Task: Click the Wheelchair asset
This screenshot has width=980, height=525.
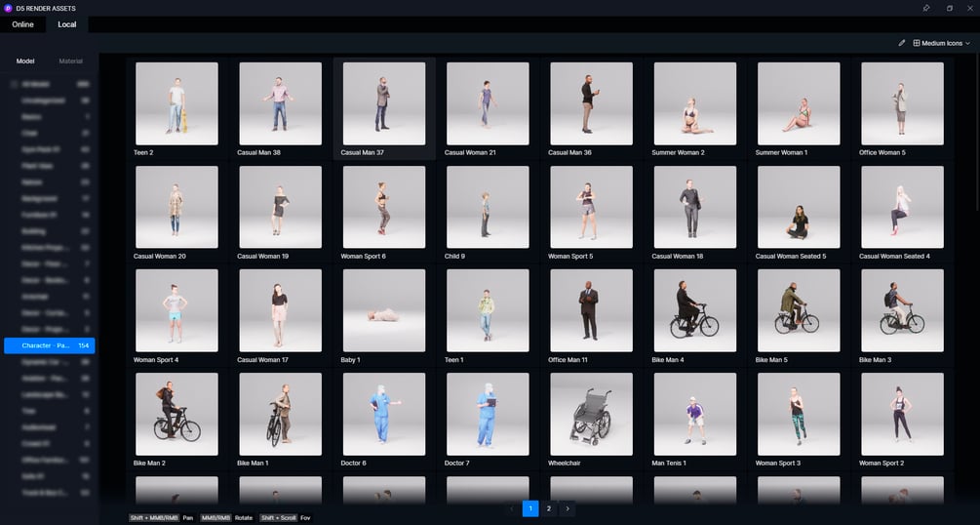Action: tap(591, 415)
